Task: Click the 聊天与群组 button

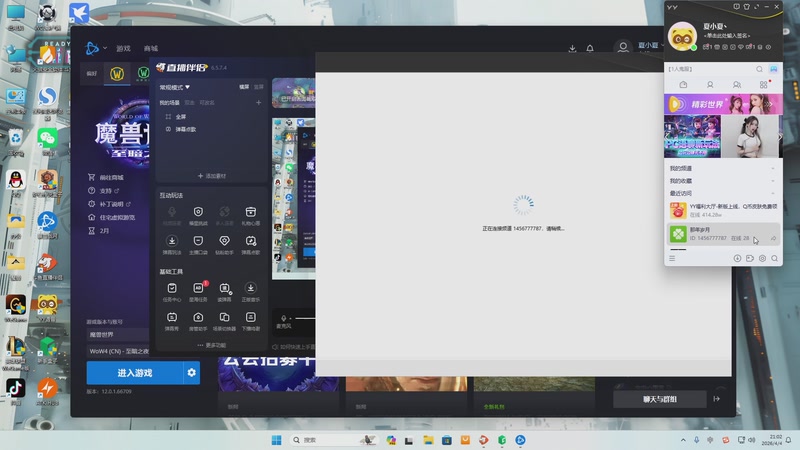Action: coord(660,399)
